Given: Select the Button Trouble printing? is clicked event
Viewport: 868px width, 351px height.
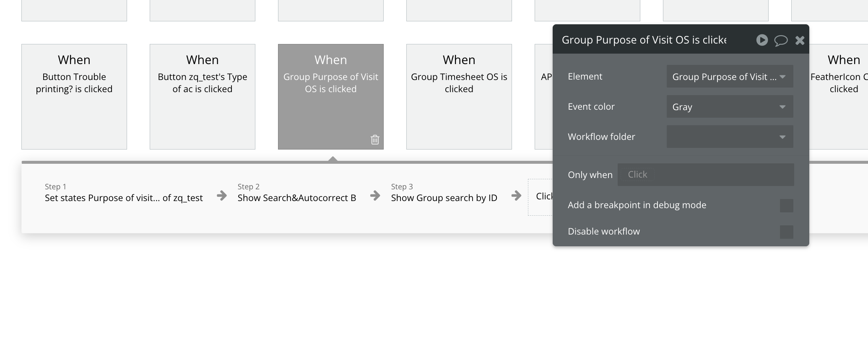Looking at the screenshot, I should (74, 97).
